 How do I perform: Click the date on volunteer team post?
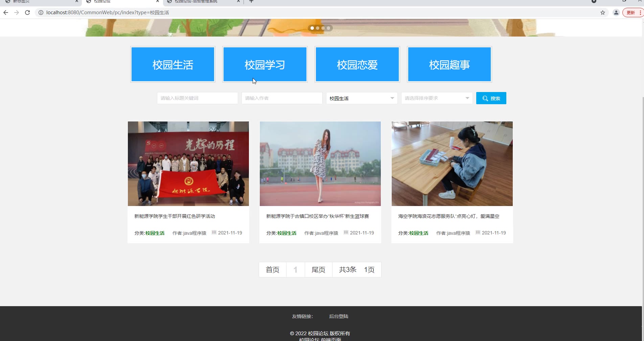pyautogui.click(x=494, y=233)
